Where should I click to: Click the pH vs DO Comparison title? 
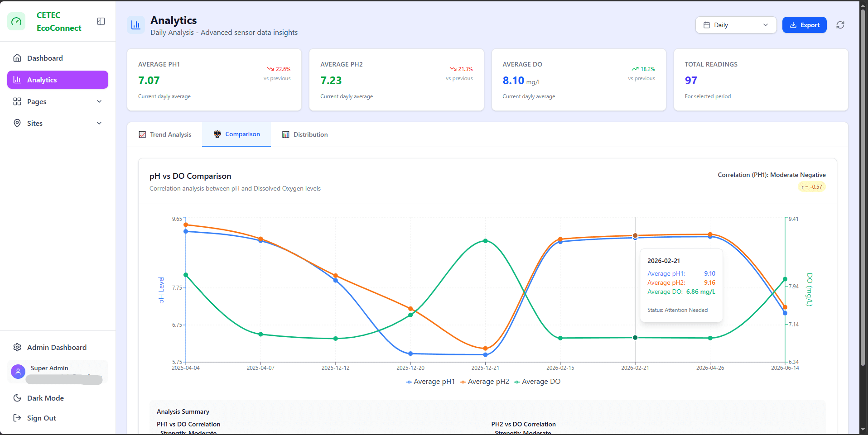(x=190, y=176)
